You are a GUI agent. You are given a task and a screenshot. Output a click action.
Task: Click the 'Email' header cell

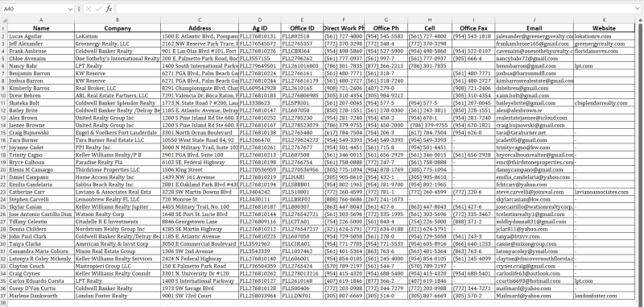535,28
